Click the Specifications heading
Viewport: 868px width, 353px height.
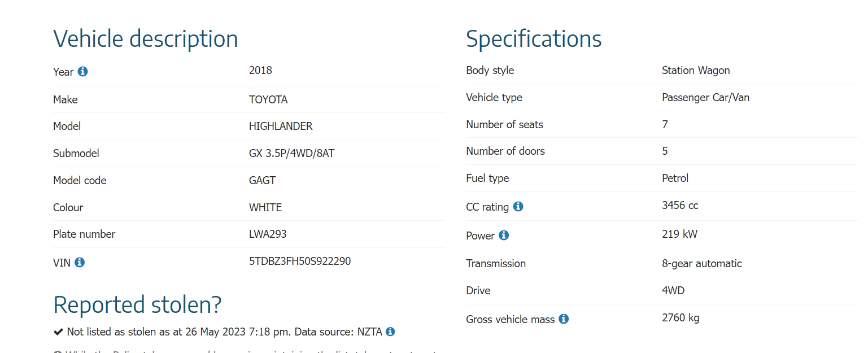tap(534, 39)
